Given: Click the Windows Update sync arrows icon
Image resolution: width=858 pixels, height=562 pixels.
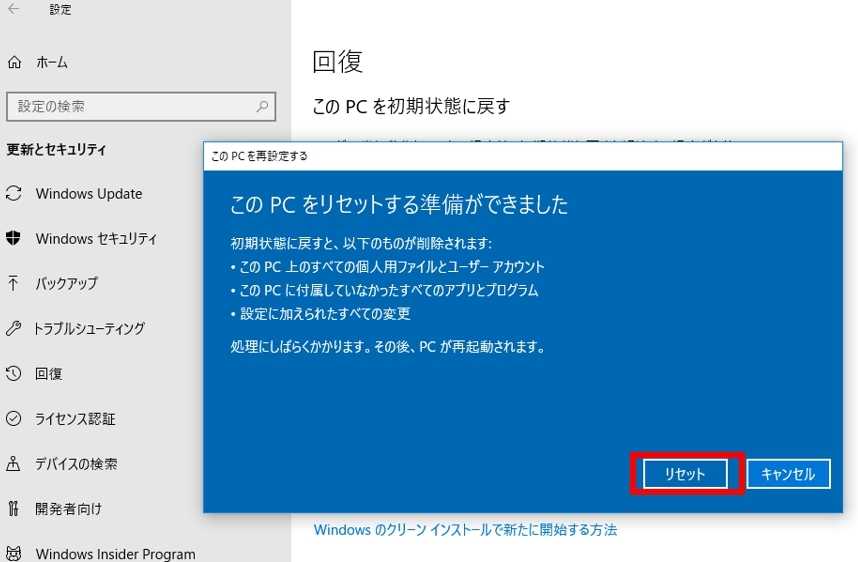Looking at the screenshot, I should [14, 194].
